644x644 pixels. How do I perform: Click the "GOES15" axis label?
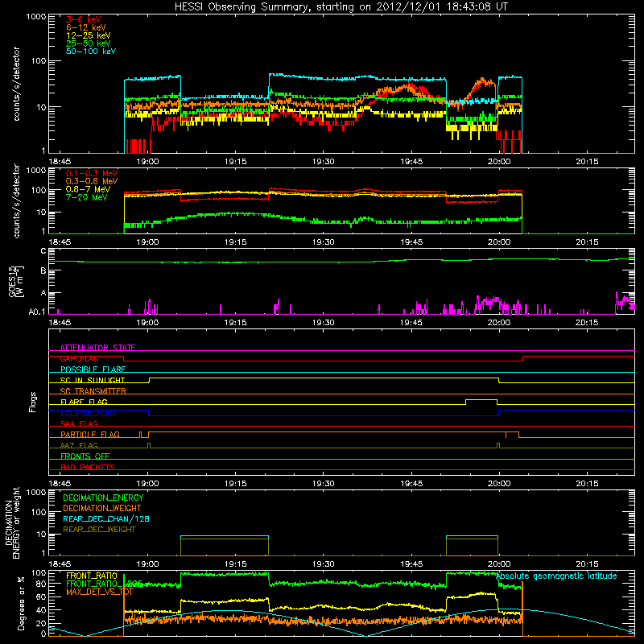pos(13,281)
